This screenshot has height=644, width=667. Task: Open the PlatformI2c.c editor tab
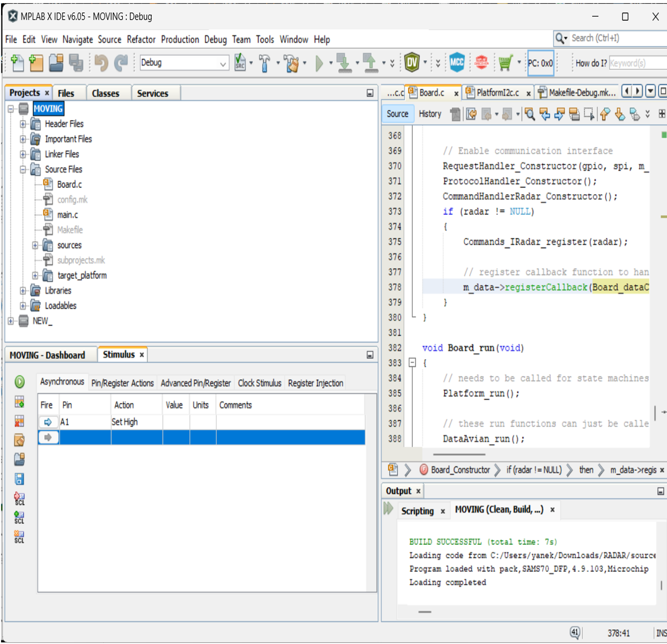click(x=498, y=93)
